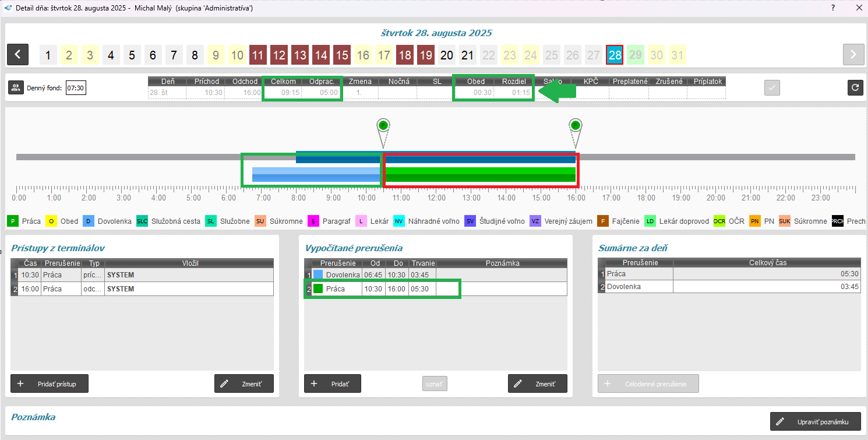This screenshot has width=868, height=440.
Task: Select day 20 in the calendar
Action: pyautogui.click(x=447, y=55)
